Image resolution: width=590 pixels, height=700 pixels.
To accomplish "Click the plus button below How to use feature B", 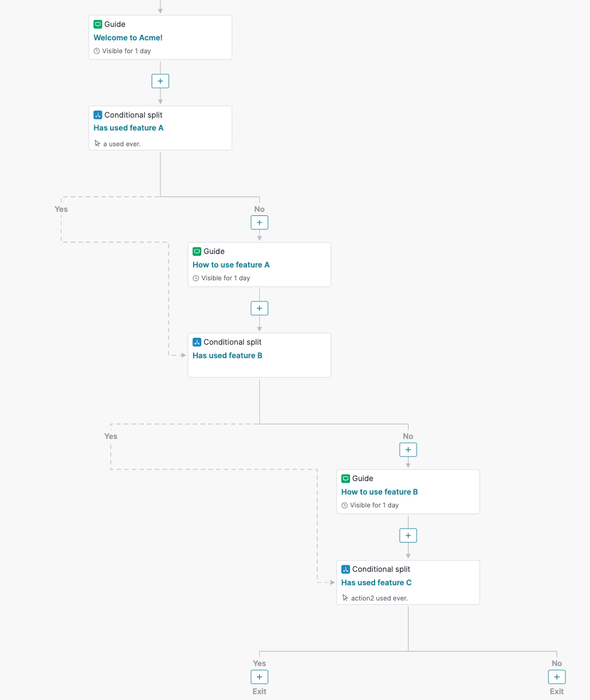I will [408, 535].
